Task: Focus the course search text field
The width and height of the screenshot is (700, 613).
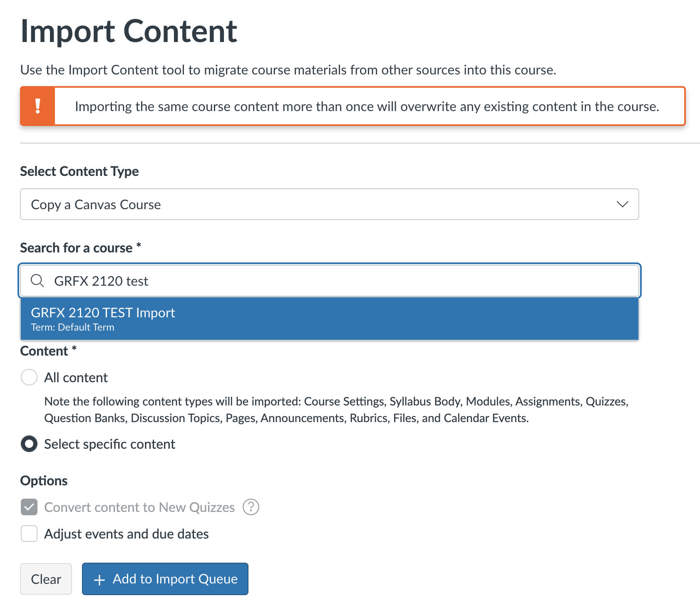Action: coord(333,281)
